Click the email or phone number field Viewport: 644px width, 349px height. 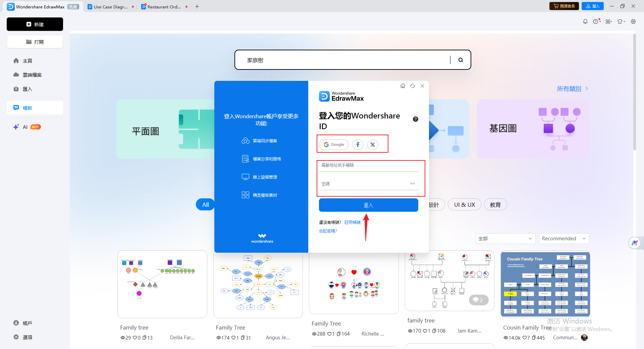(x=368, y=165)
